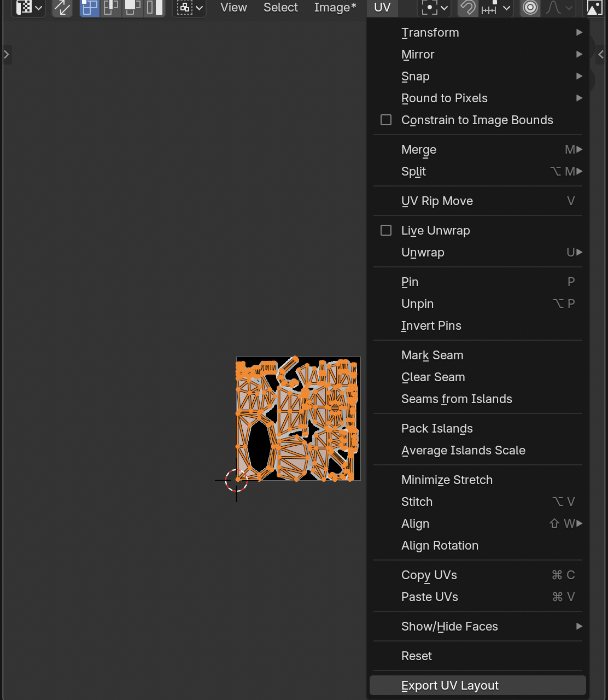Enable the Live Unwrap checkbox
The width and height of the screenshot is (608, 700).
(x=386, y=230)
